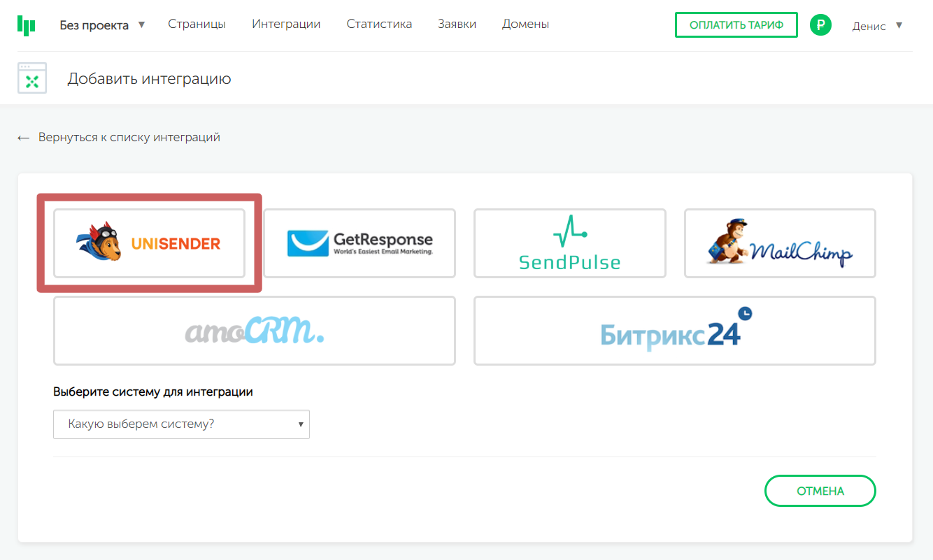Click the green platform logo icon
This screenshot has width=933, height=560.
pyautogui.click(x=26, y=25)
